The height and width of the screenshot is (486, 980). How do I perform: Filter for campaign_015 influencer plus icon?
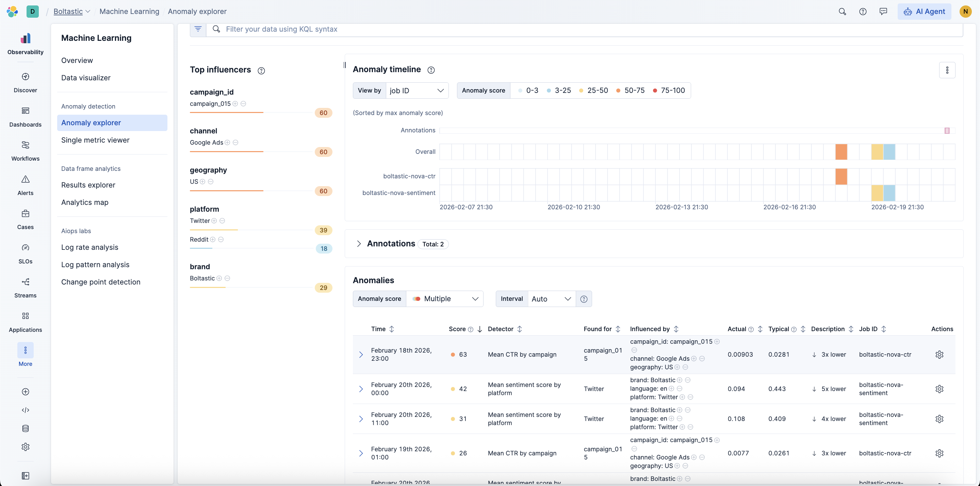pos(235,103)
